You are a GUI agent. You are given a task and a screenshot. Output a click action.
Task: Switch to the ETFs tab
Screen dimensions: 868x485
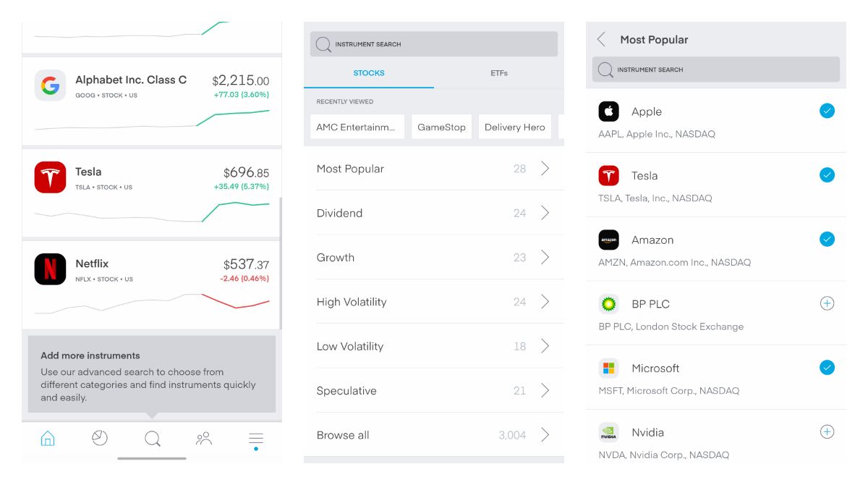pyautogui.click(x=499, y=73)
